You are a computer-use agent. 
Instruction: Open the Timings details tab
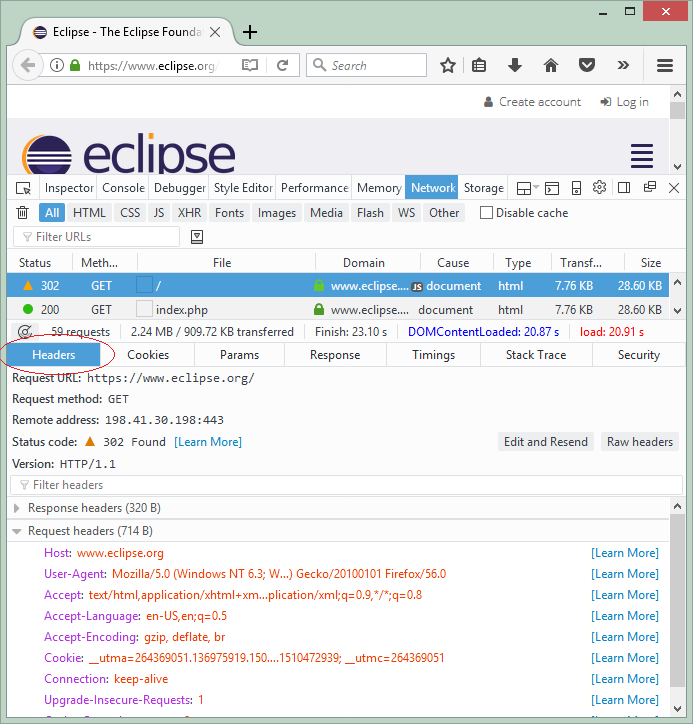pyautogui.click(x=433, y=355)
